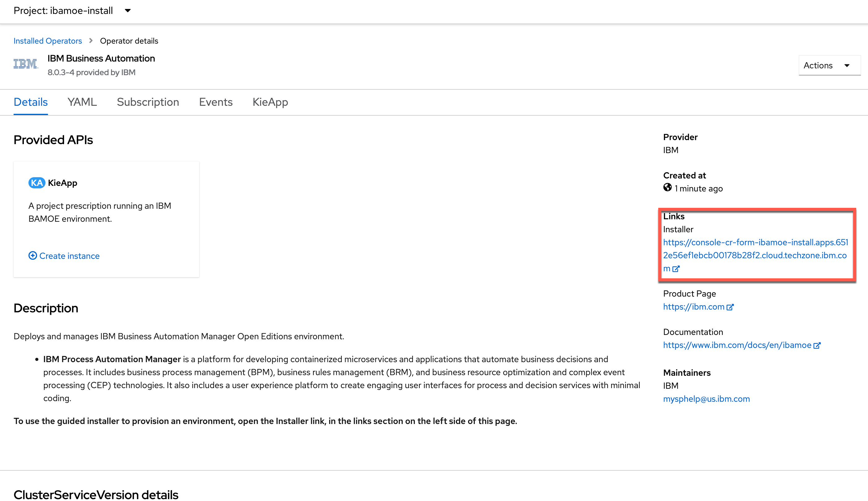Go to Installed Operators breadcrumb
This screenshot has width=868, height=501.
pos(48,41)
